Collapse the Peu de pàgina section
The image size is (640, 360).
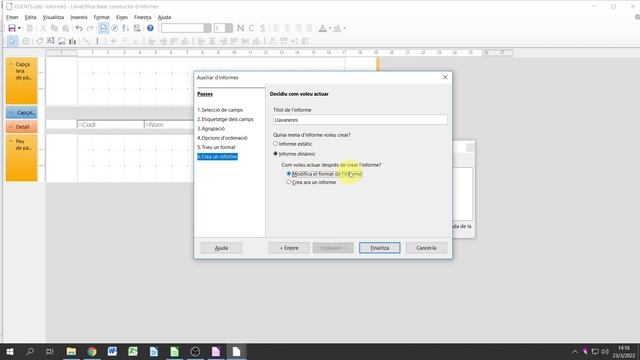[x=11, y=141]
